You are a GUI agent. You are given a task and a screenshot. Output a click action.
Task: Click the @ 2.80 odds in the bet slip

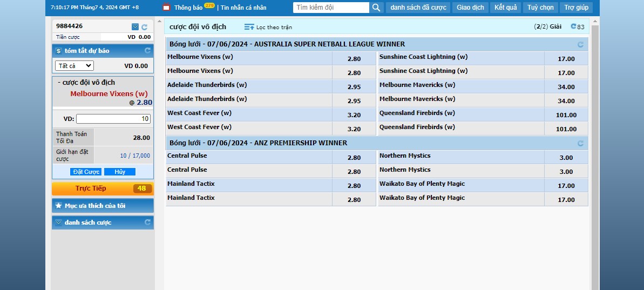(141, 103)
